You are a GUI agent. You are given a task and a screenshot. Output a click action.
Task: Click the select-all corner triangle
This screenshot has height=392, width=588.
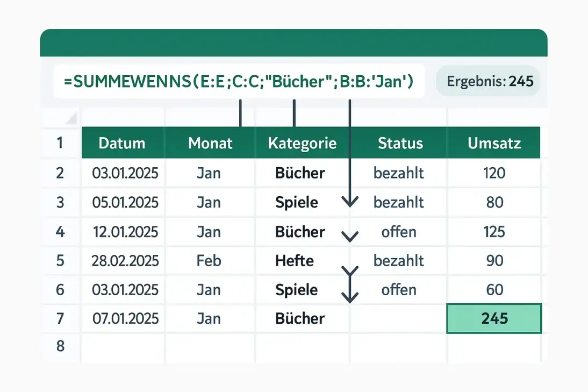pos(71,118)
